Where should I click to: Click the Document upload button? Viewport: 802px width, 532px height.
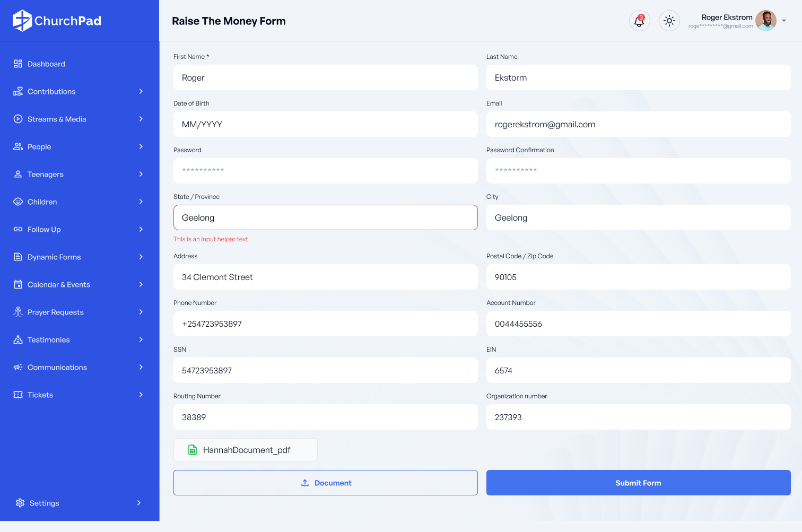(x=325, y=483)
